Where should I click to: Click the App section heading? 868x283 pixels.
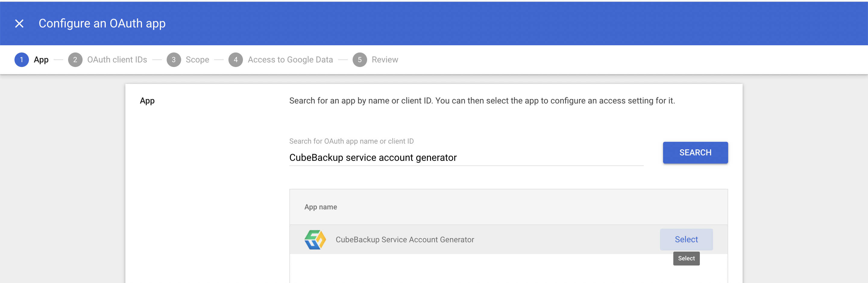147,101
